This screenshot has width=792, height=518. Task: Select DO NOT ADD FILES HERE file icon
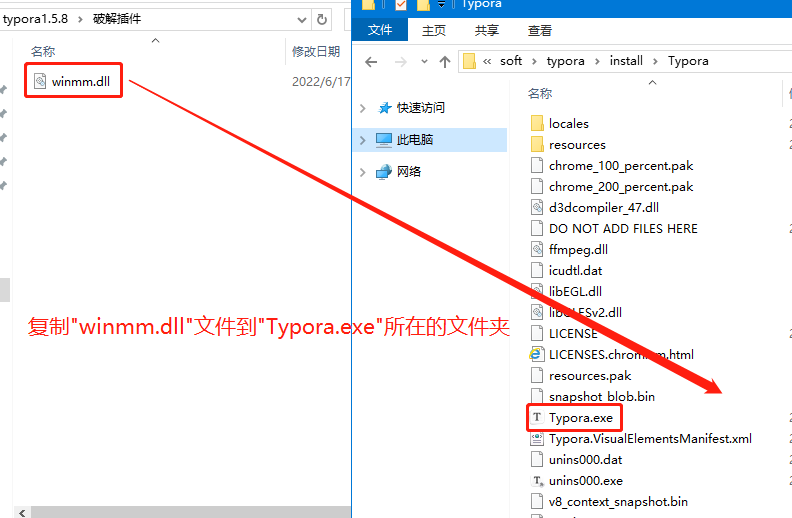(537, 228)
